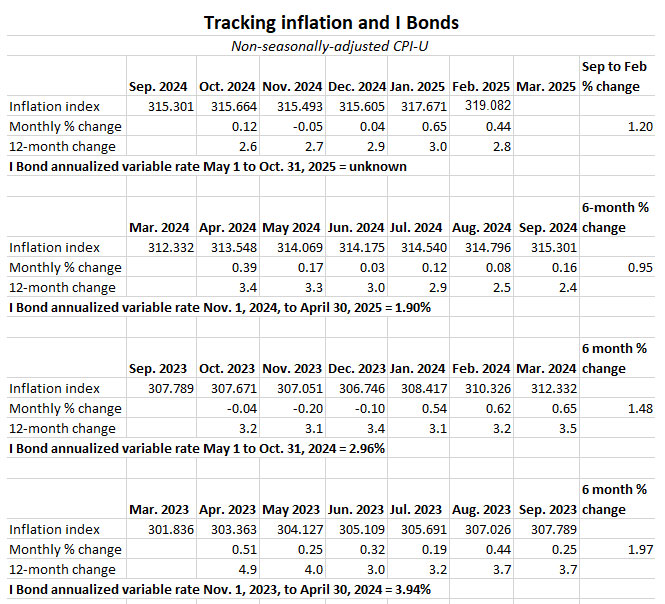Select the 'Nov. 1, 2023, to April 30, 2024 = 3.94%' row

(x=220, y=590)
